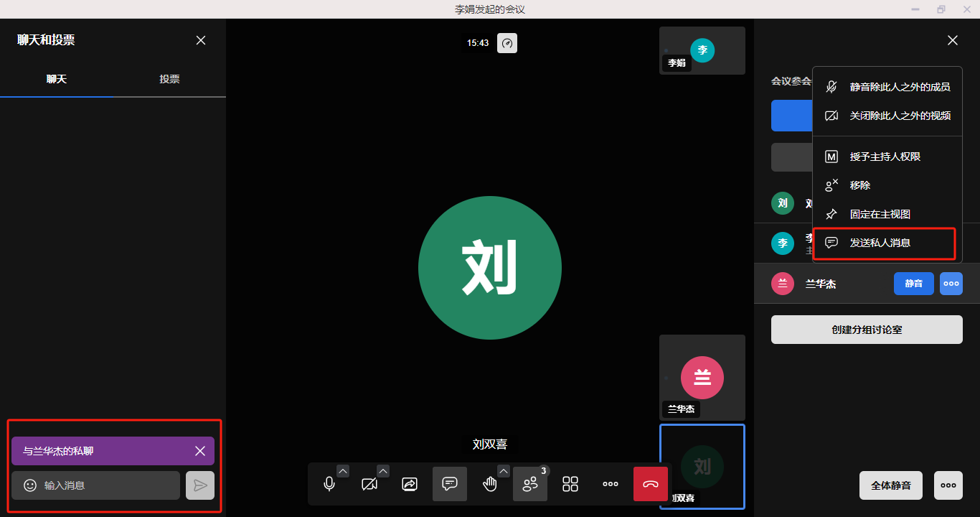Click the red hang up button
The width and height of the screenshot is (980, 517).
(x=651, y=484)
